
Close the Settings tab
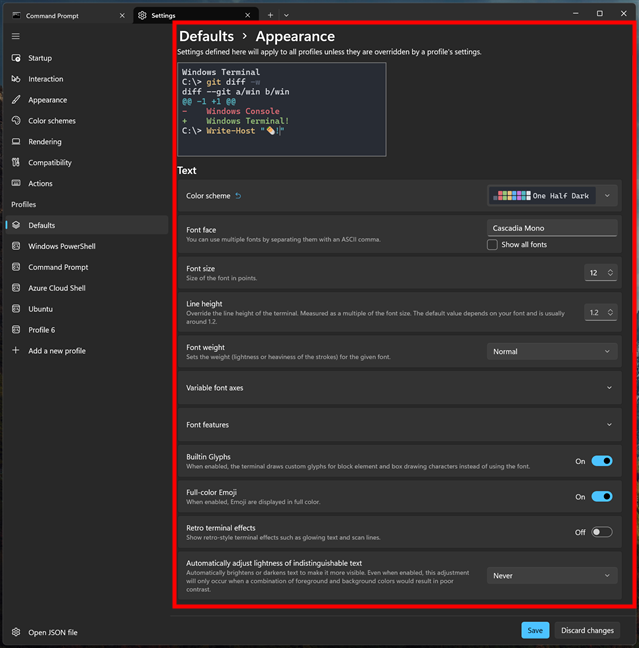248,15
